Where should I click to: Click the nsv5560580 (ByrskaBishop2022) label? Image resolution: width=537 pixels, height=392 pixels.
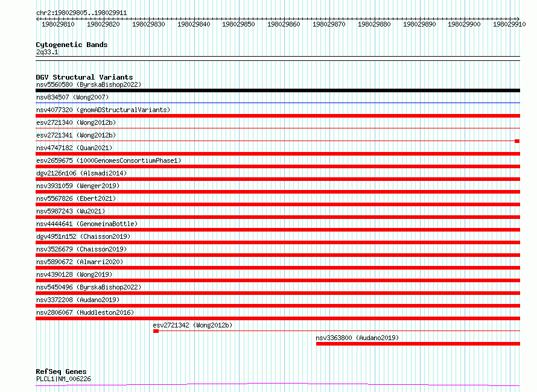tap(89, 84)
